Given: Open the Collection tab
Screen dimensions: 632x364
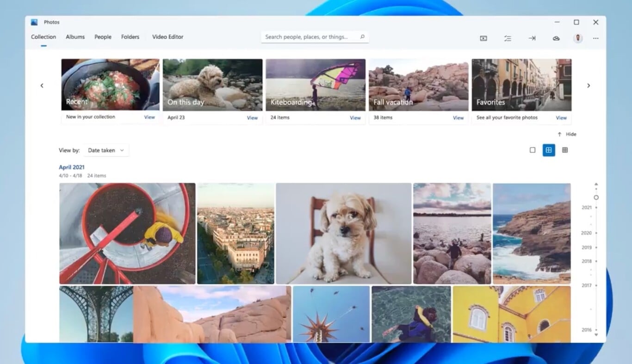Looking at the screenshot, I should [x=43, y=37].
